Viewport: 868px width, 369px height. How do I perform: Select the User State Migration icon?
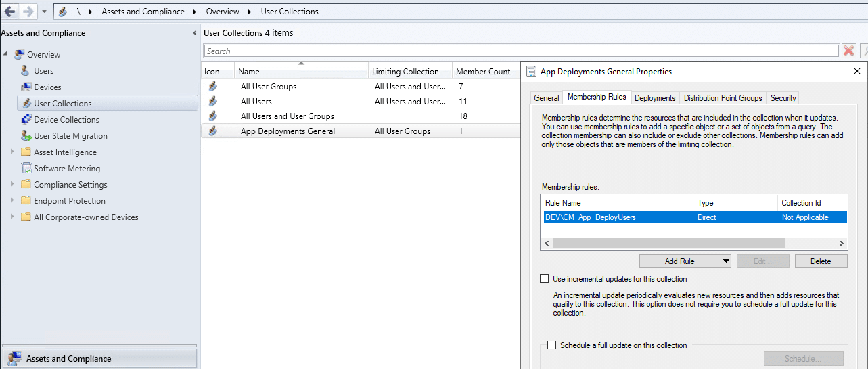point(26,136)
